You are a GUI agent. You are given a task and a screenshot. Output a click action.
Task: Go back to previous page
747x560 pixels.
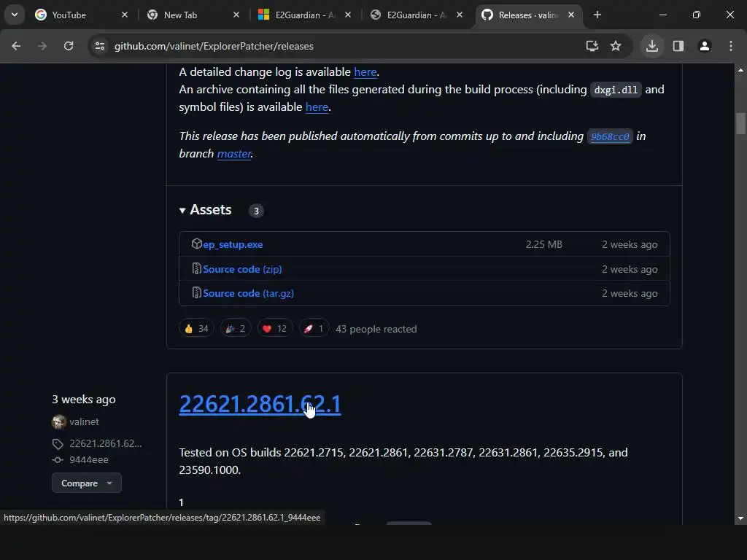(16, 46)
